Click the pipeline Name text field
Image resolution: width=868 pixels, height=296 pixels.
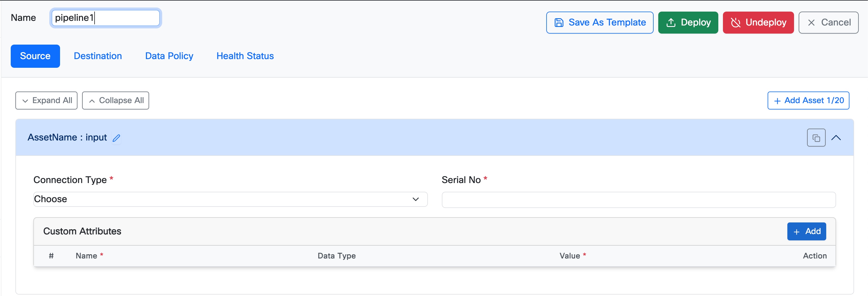[106, 18]
